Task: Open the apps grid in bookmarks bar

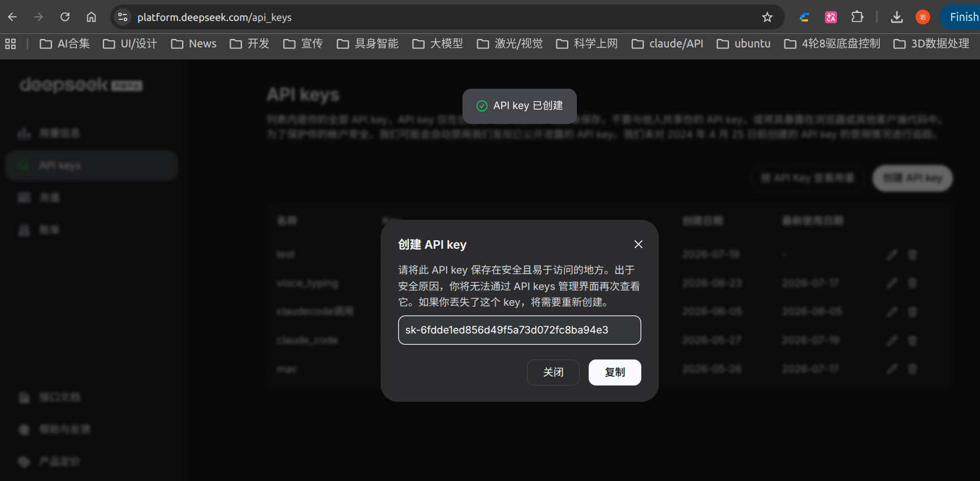Action: [x=11, y=44]
